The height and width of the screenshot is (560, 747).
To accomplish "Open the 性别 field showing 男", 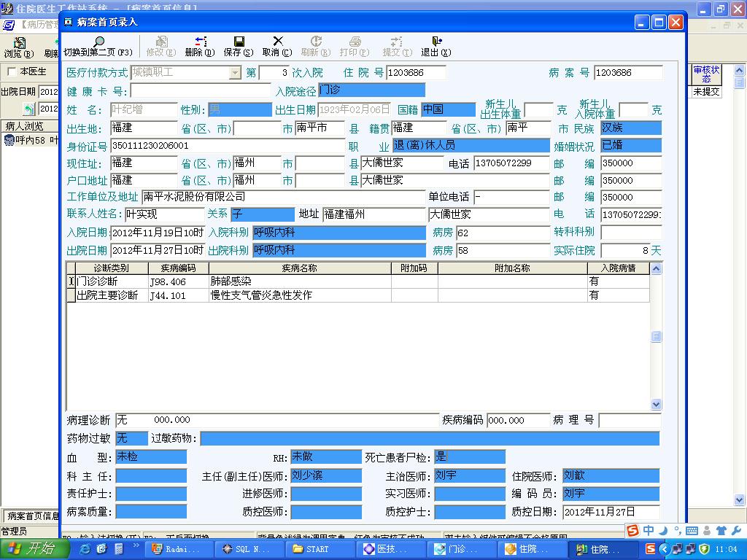I will [x=240, y=110].
